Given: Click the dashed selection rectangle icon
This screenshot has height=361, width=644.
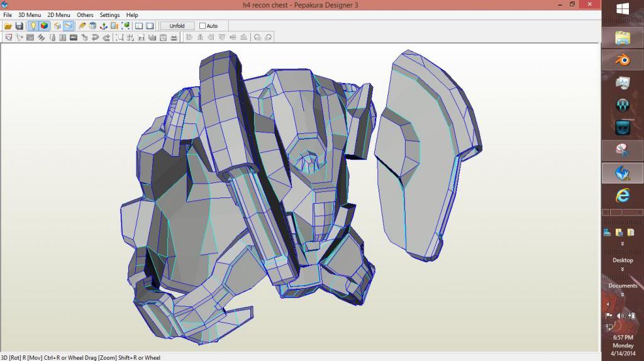Looking at the screenshot, I should [119, 37].
